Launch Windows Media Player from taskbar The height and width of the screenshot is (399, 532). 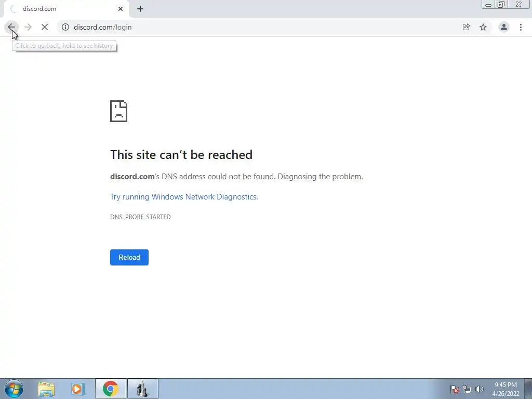tap(77, 389)
